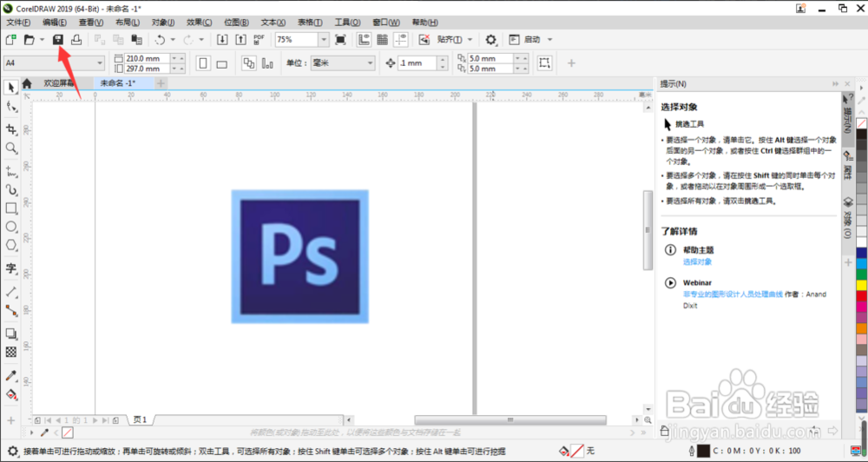Select the Drop Shadow tool
Viewport: 868px width, 462px height.
tap(11, 333)
